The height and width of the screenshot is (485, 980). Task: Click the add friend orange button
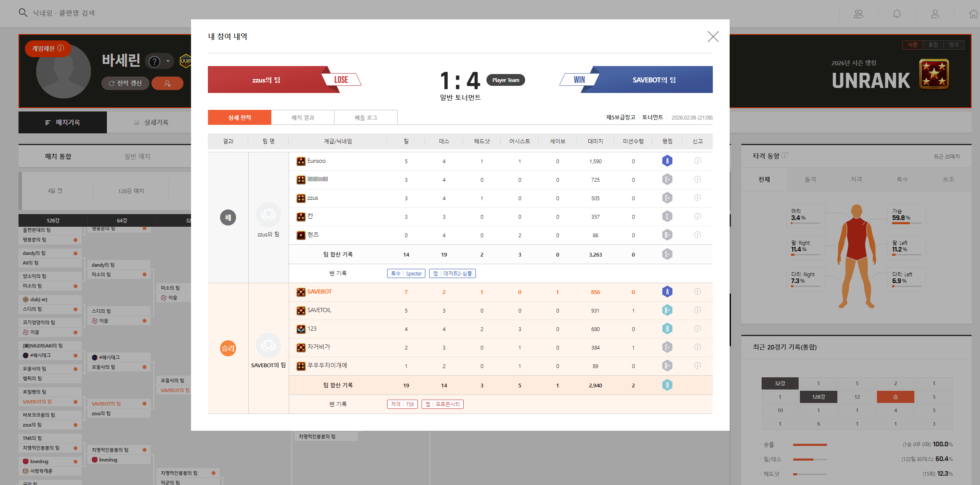tap(167, 83)
